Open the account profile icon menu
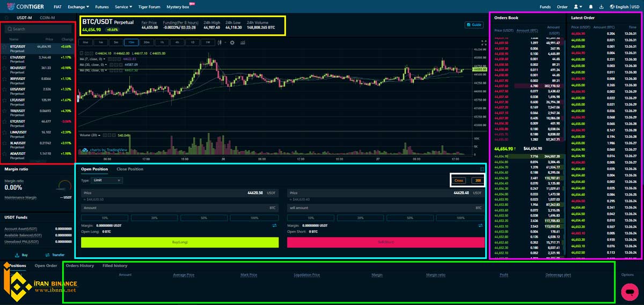The height and width of the screenshot is (305, 644). tap(577, 7)
